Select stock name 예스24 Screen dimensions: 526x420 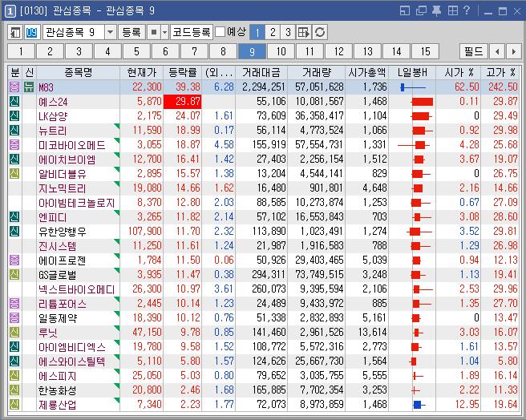tap(53, 102)
